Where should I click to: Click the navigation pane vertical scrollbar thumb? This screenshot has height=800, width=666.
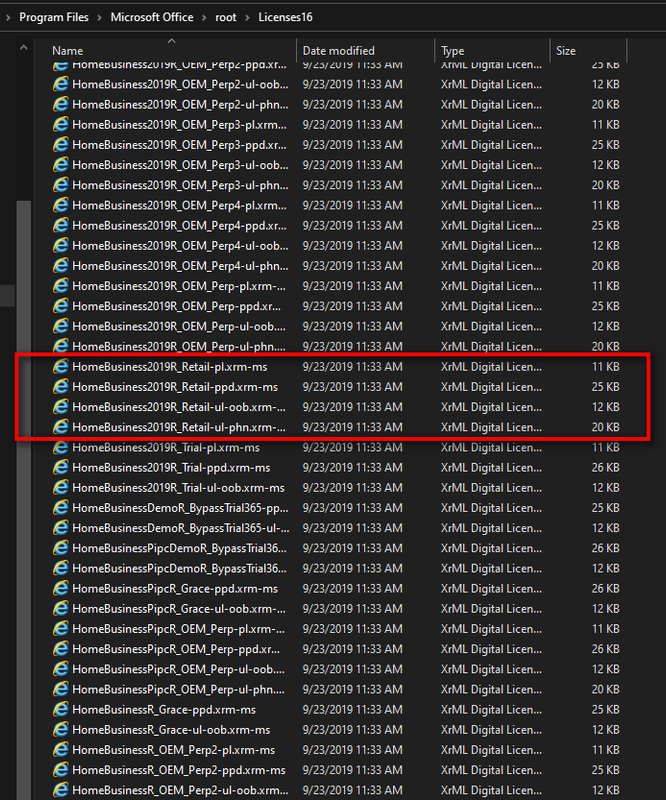24,500
